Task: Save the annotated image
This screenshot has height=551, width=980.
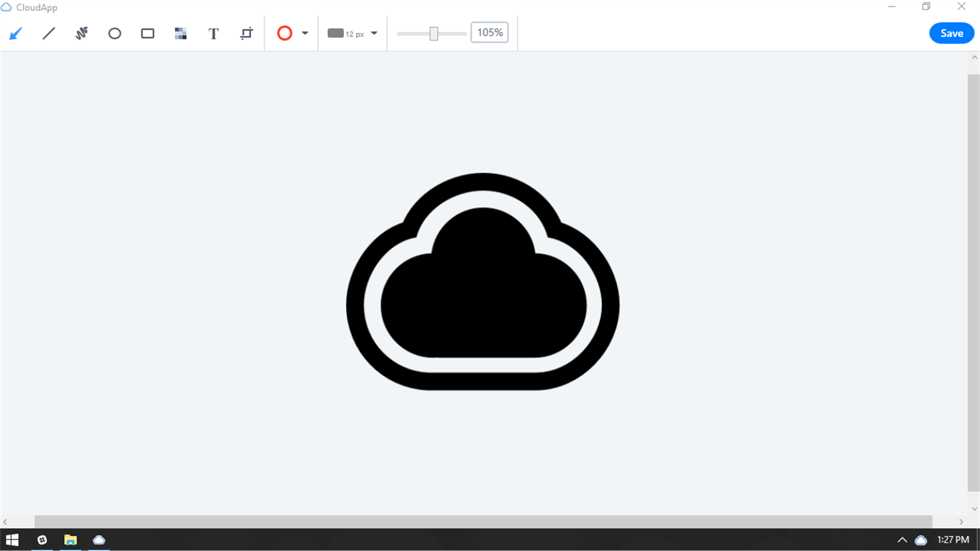Action: [951, 33]
